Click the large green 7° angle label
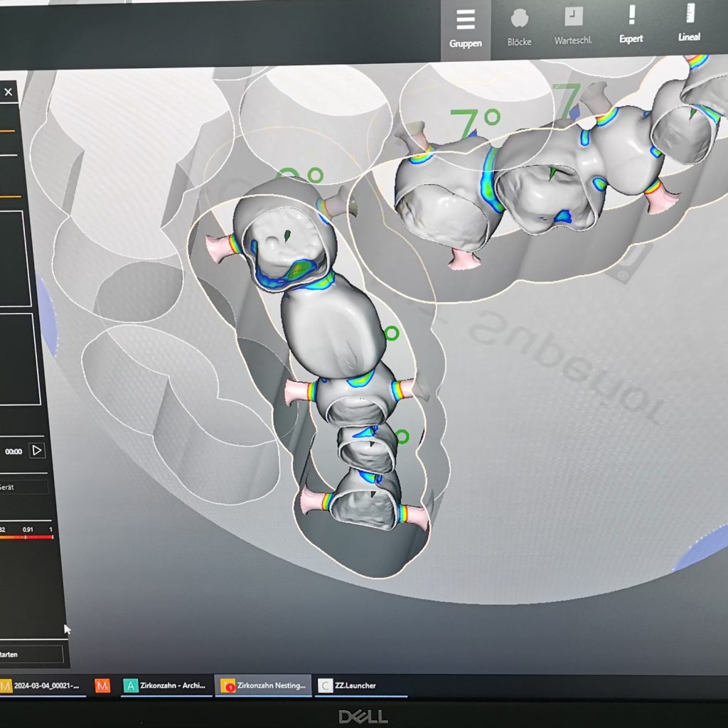This screenshot has width=728, height=728. [474, 124]
